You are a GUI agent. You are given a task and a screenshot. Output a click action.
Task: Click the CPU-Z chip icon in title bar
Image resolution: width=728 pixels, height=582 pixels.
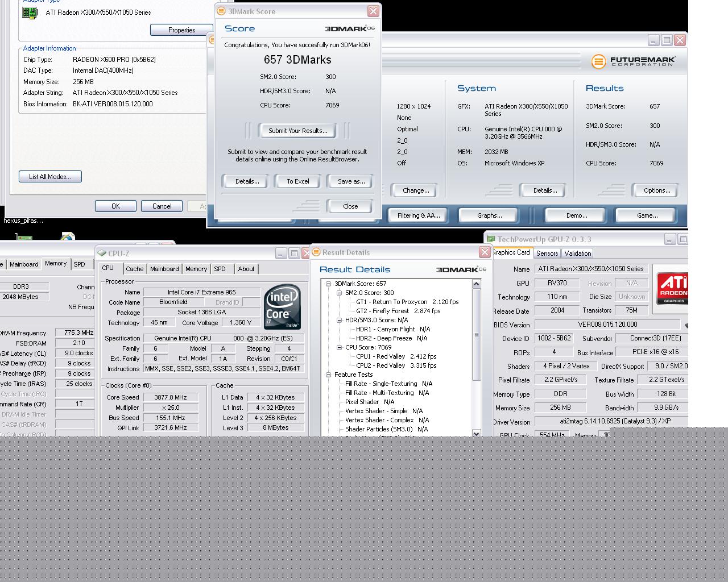(x=102, y=253)
